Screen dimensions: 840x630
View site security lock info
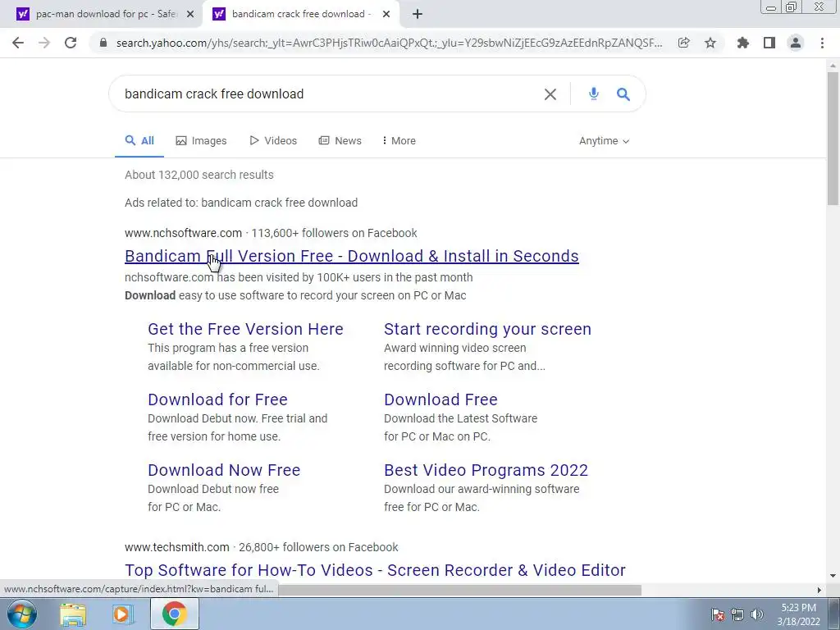point(103,43)
